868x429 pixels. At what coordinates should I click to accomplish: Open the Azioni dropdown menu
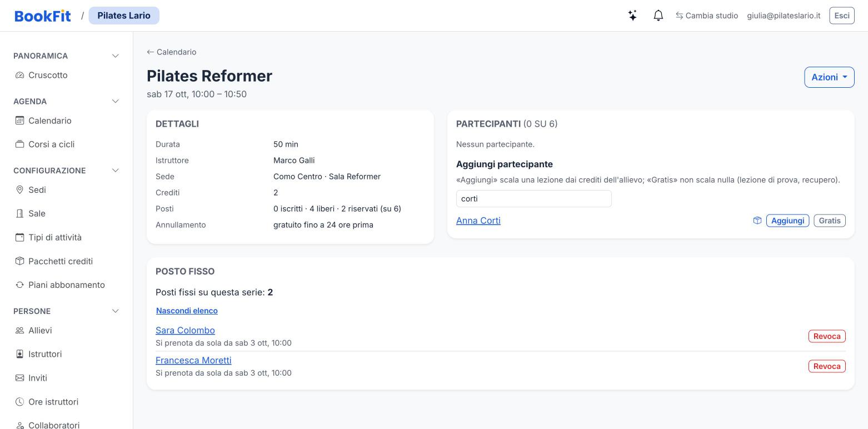[x=829, y=77]
